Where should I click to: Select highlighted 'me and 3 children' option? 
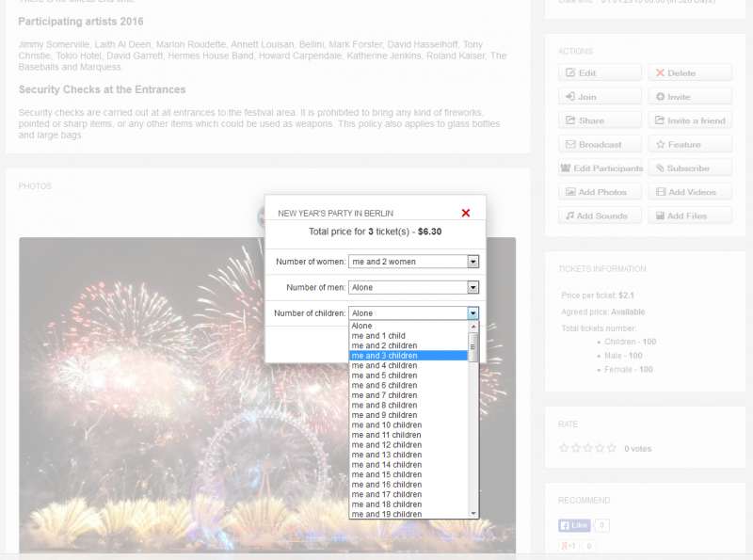[409, 356]
